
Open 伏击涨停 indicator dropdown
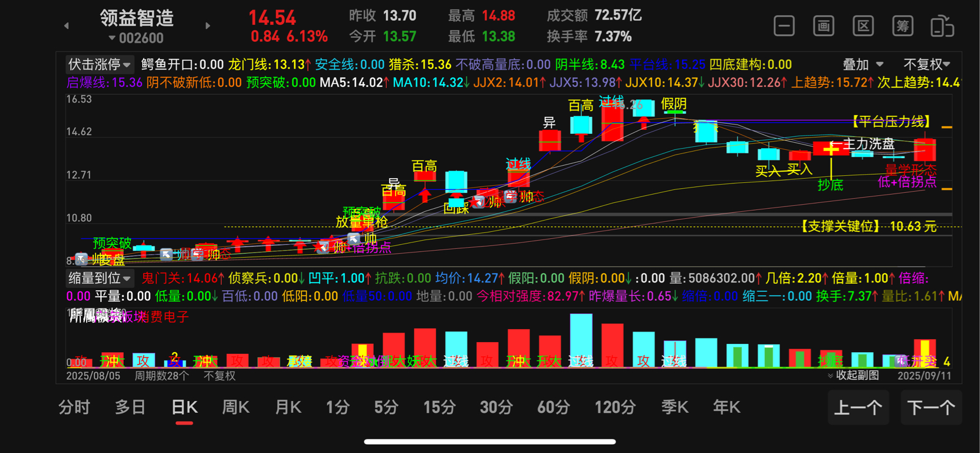(x=99, y=64)
